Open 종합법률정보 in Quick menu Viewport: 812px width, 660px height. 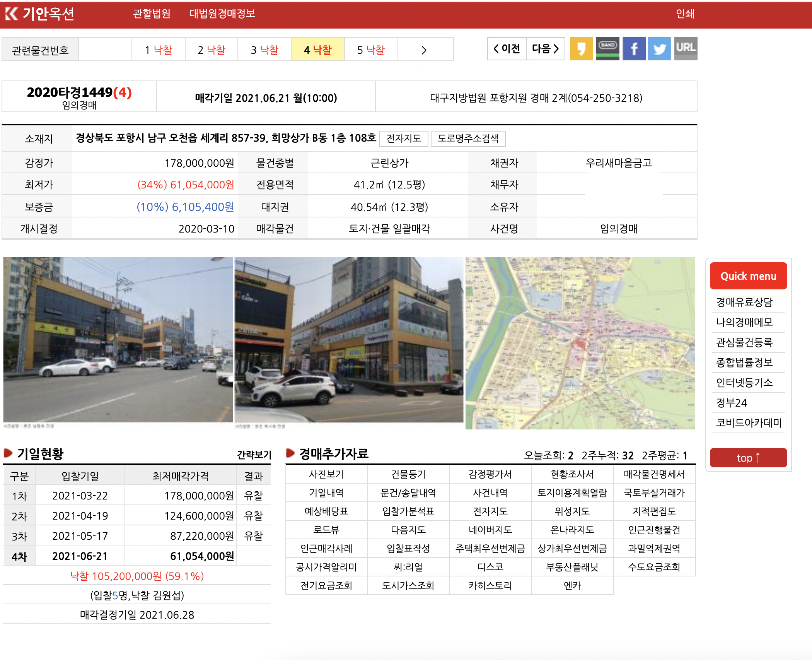[x=744, y=362]
